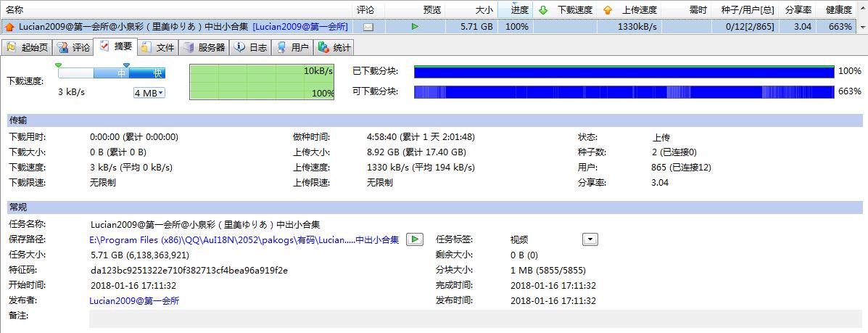The image size is (868, 333).
Task: Click the green download speed arrow column icon
Action: [x=543, y=10]
